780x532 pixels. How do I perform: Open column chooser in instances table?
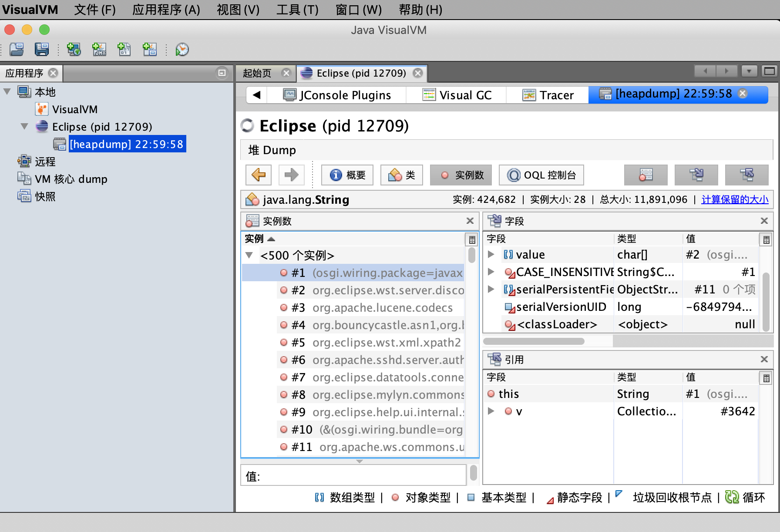coord(472,239)
